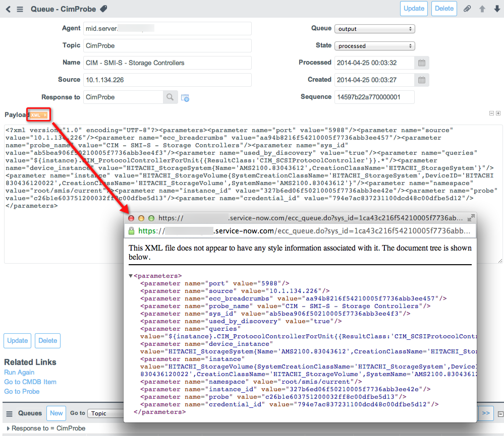
Task: Show the Response to reference record preview icon
Action: [x=185, y=98]
